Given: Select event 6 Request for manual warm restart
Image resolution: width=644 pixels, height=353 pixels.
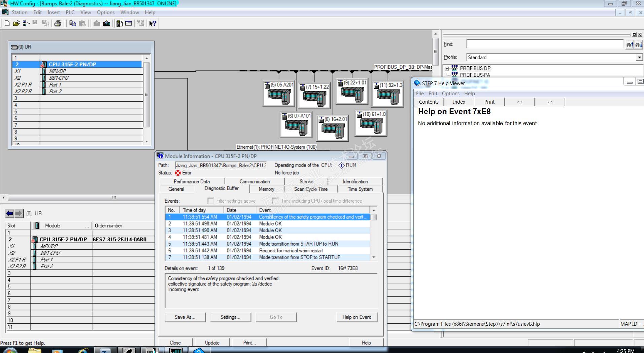Looking at the screenshot, I should coord(267,251).
